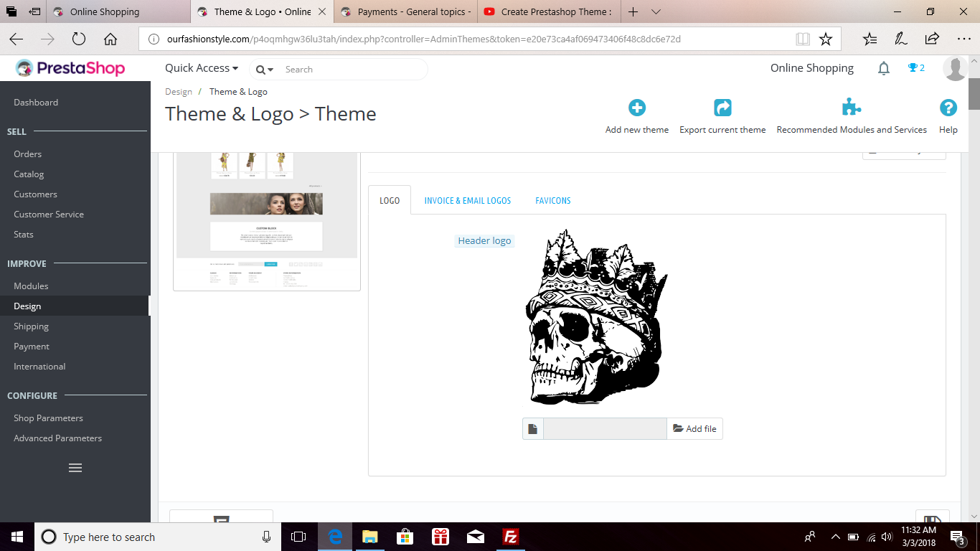Open Microsoft Store from the taskbar
Image resolution: width=980 pixels, height=551 pixels.
pyautogui.click(x=405, y=537)
